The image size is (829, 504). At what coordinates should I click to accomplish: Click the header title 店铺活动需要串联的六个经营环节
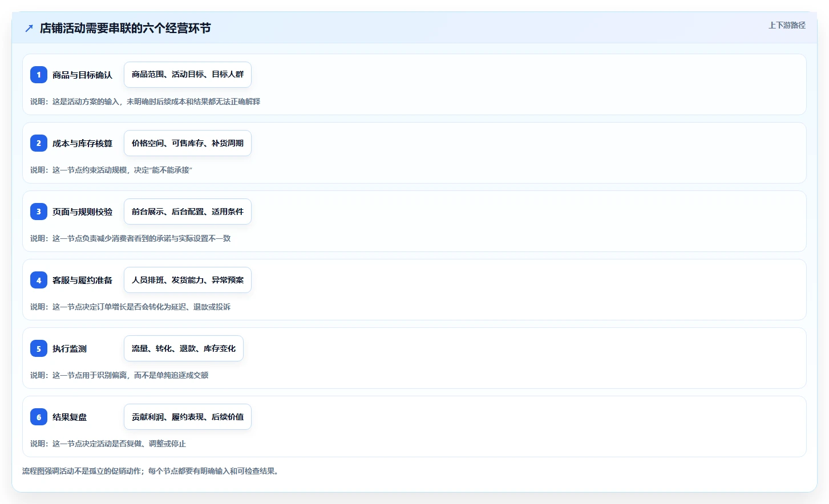coord(126,28)
